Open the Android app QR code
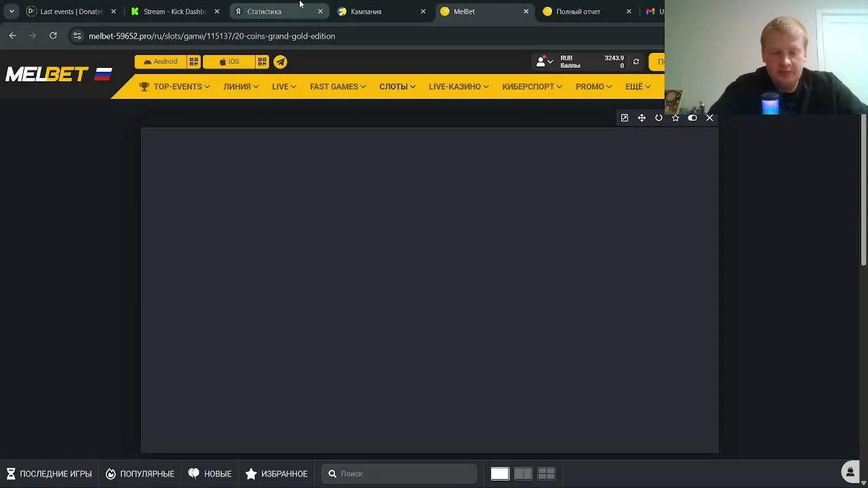This screenshot has height=488, width=868. (x=194, y=62)
